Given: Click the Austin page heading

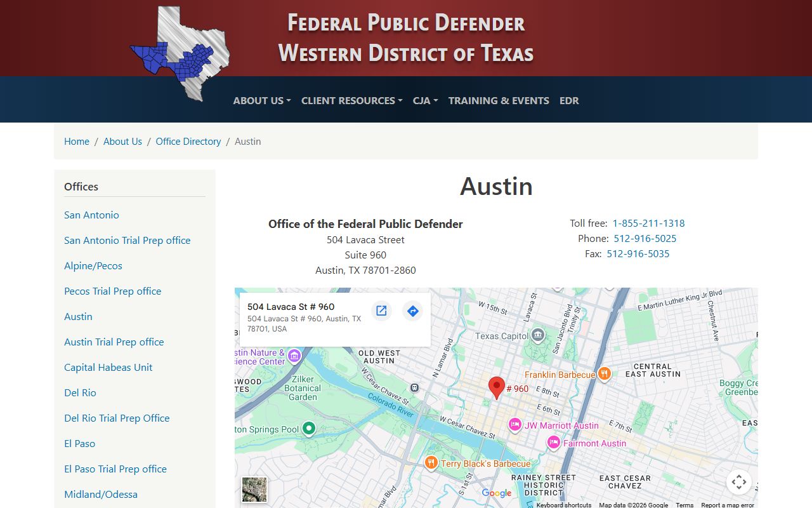Looking at the screenshot, I should click(x=496, y=186).
